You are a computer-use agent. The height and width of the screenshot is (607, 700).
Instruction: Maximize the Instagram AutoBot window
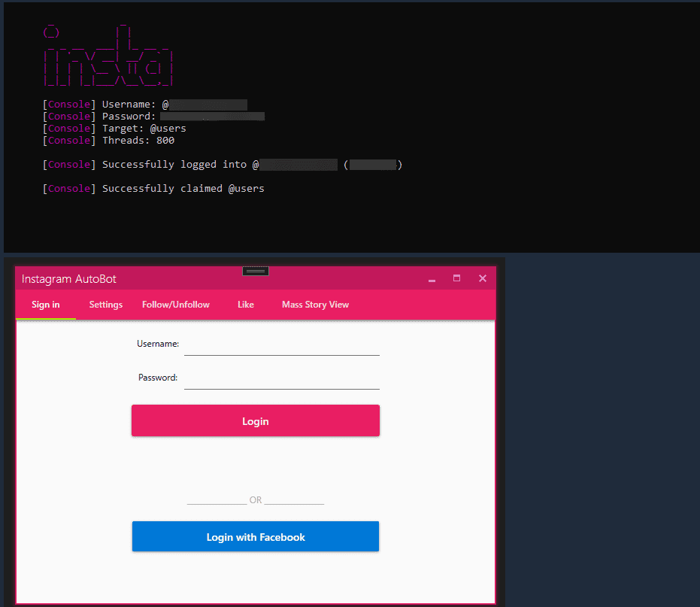coord(456,278)
